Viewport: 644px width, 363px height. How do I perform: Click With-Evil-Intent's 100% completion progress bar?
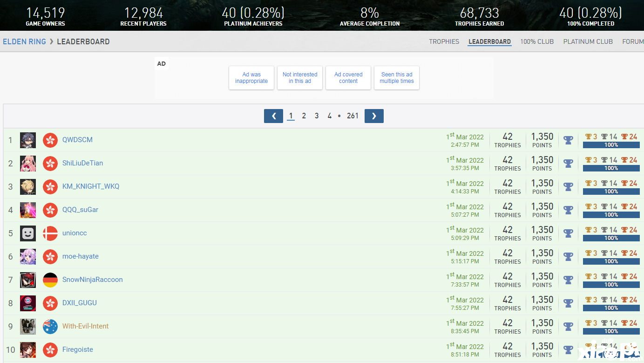pos(611,331)
